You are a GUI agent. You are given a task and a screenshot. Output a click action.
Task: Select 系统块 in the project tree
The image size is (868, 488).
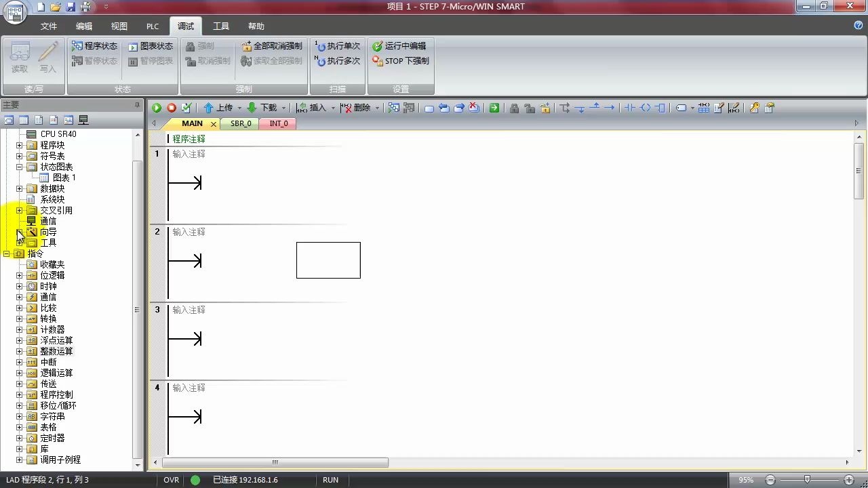(x=52, y=199)
